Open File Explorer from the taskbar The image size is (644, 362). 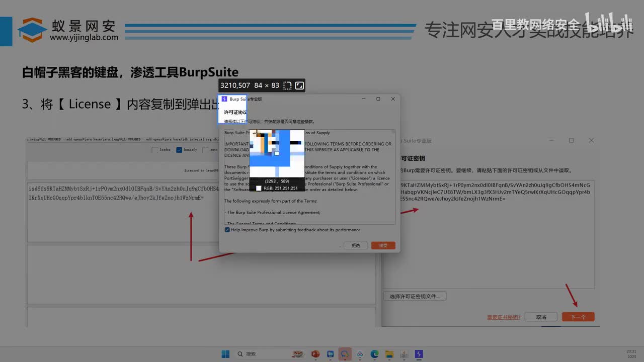coord(389,354)
